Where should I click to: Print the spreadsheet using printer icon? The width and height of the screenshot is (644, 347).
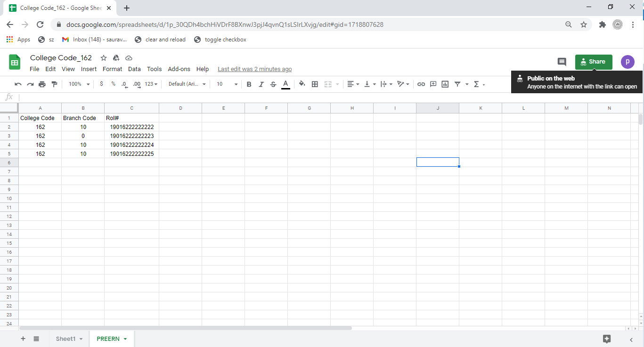point(42,84)
